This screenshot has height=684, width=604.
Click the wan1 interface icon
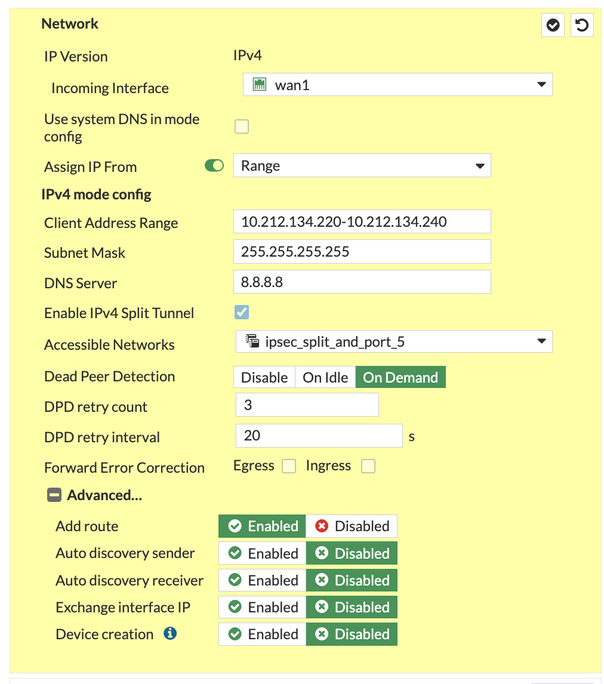click(259, 84)
